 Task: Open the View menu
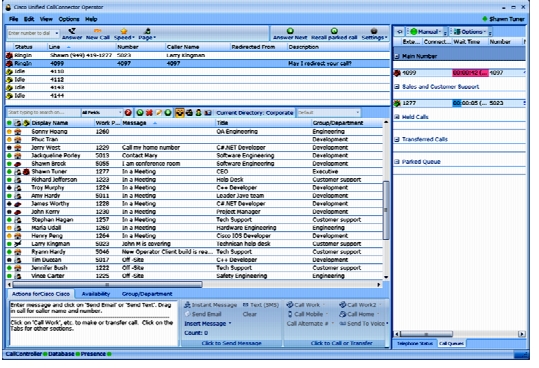[46, 19]
